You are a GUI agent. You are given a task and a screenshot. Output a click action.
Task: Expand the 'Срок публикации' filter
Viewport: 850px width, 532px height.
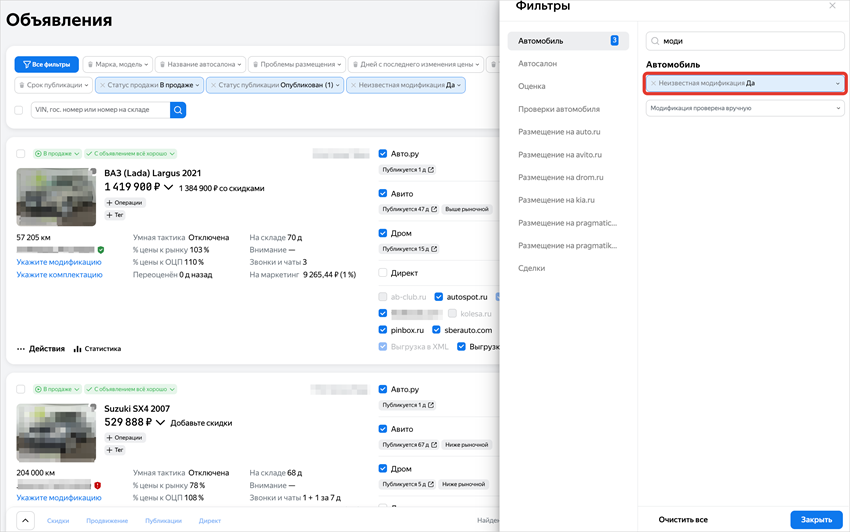[x=55, y=86]
